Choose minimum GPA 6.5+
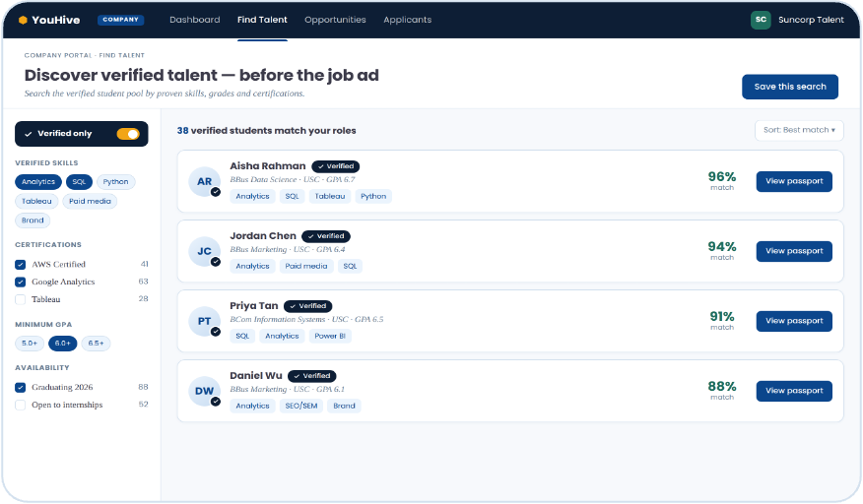863x504 pixels. [x=96, y=344]
